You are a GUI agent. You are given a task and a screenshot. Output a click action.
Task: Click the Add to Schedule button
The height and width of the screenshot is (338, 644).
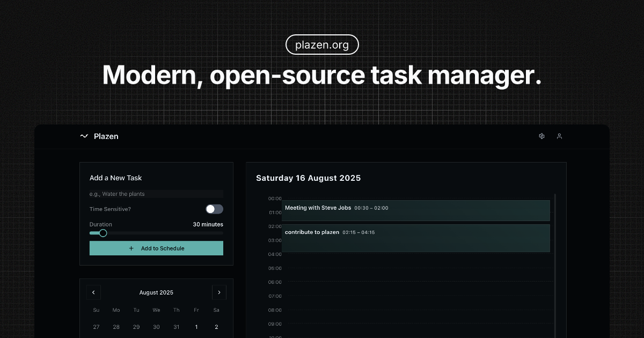click(156, 248)
